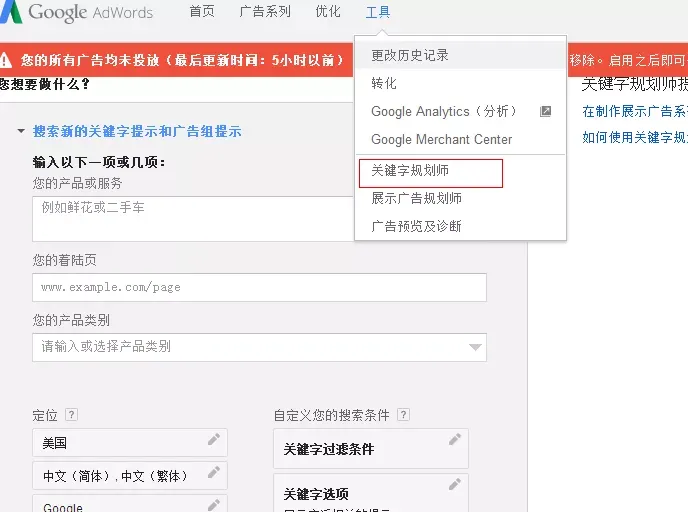688x512 pixels.
Task: Select 转化 from the tools menu
Action: (x=460, y=83)
